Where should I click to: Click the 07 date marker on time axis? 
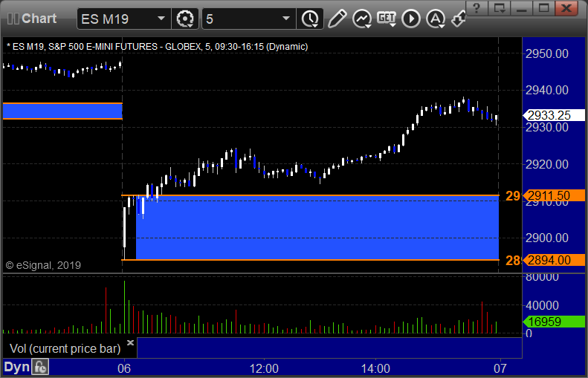500,368
